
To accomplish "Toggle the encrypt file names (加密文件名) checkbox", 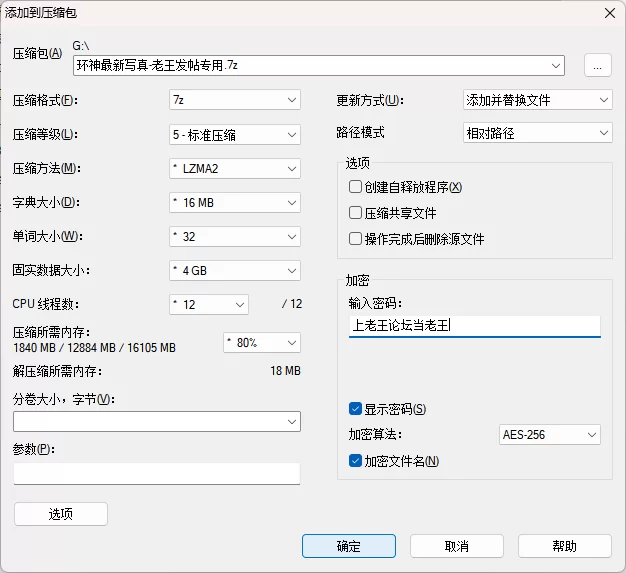I will [x=355, y=461].
